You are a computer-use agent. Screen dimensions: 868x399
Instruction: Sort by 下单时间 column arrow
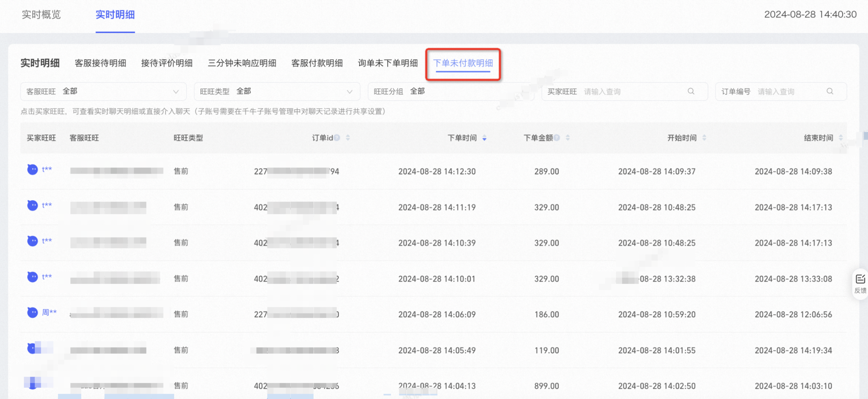tap(484, 138)
